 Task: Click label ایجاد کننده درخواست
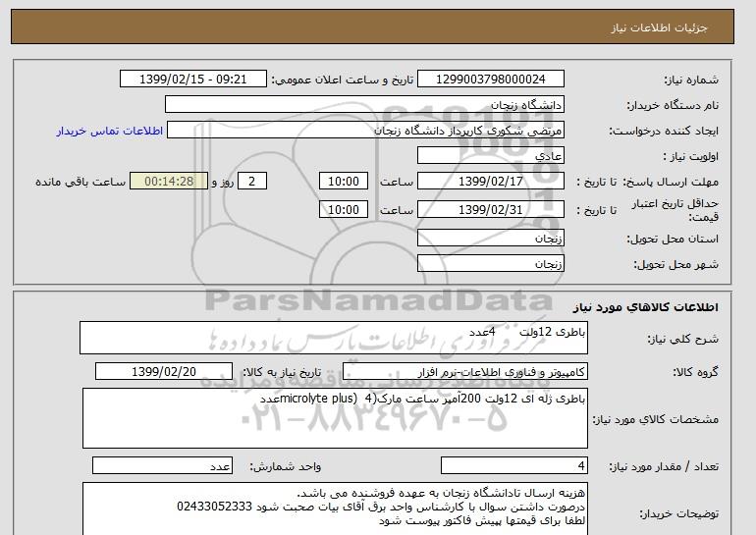[x=664, y=131]
